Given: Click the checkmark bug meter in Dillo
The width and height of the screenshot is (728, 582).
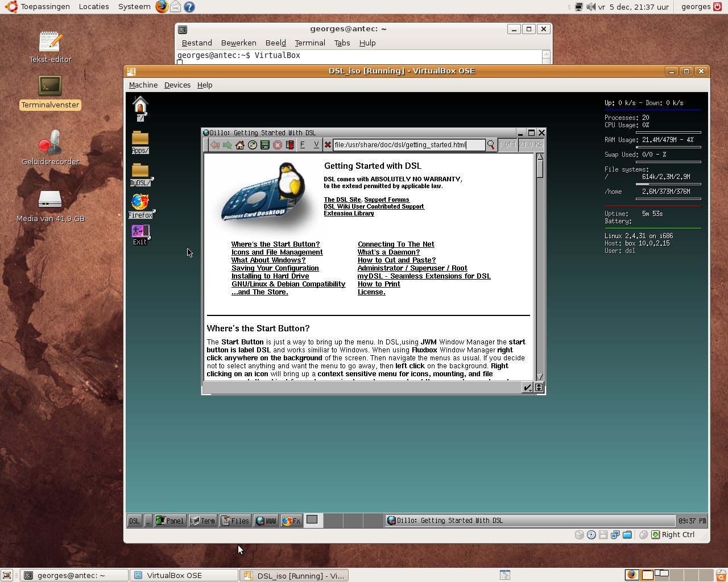Looking at the screenshot, I should tap(527, 388).
